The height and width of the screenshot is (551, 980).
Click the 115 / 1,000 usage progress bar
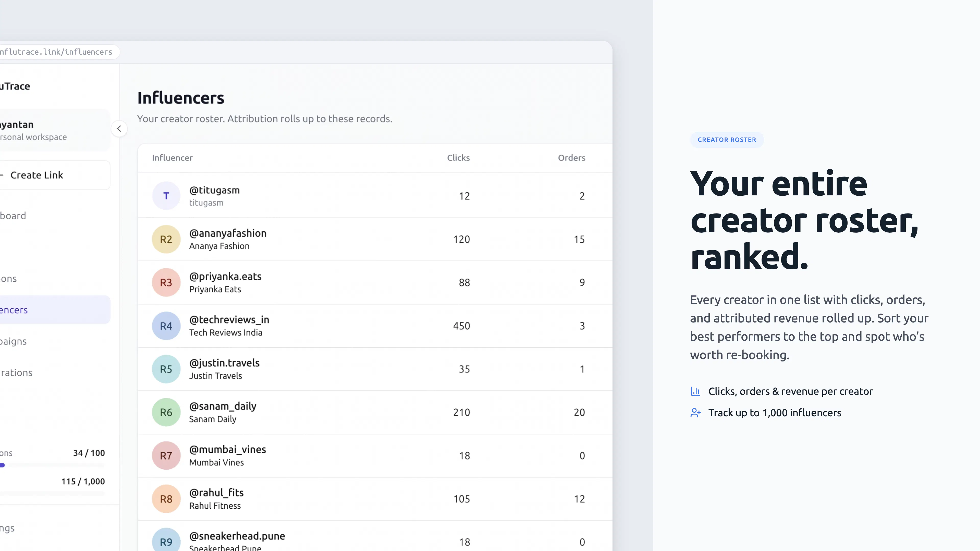[52, 494]
